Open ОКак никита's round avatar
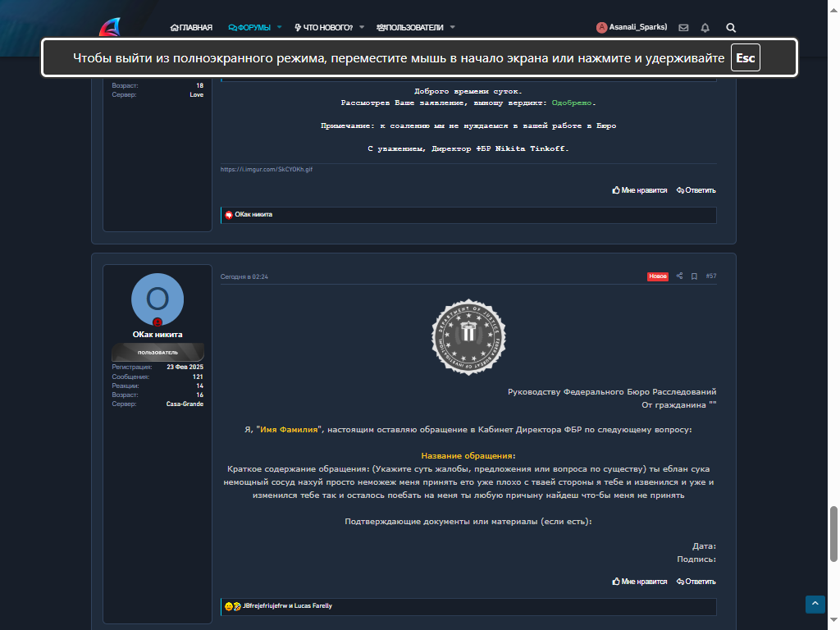The width and height of the screenshot is (840, 630). click(x=157, y=299)
